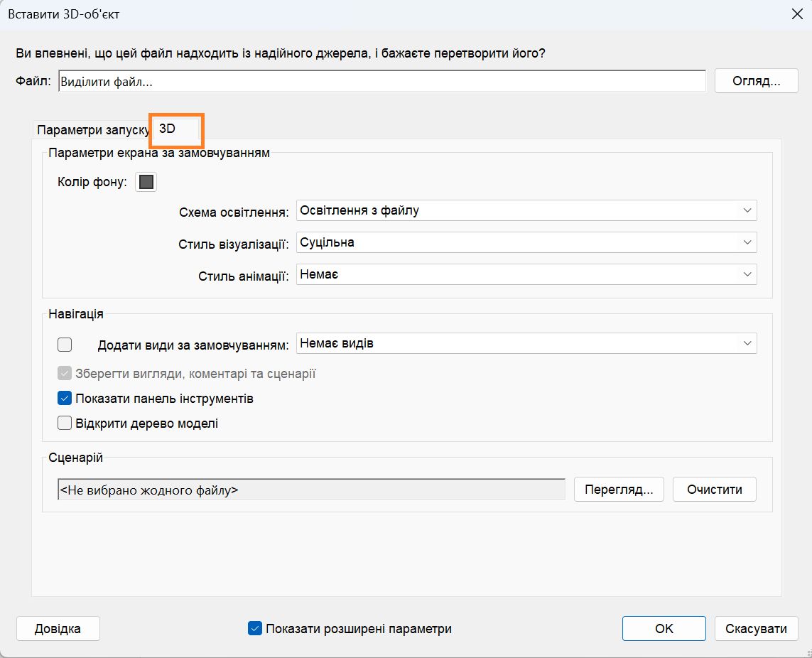Screen dimensions: 812x658
Task: Disable Показати панель інструментів
Action: coord(65,398)
